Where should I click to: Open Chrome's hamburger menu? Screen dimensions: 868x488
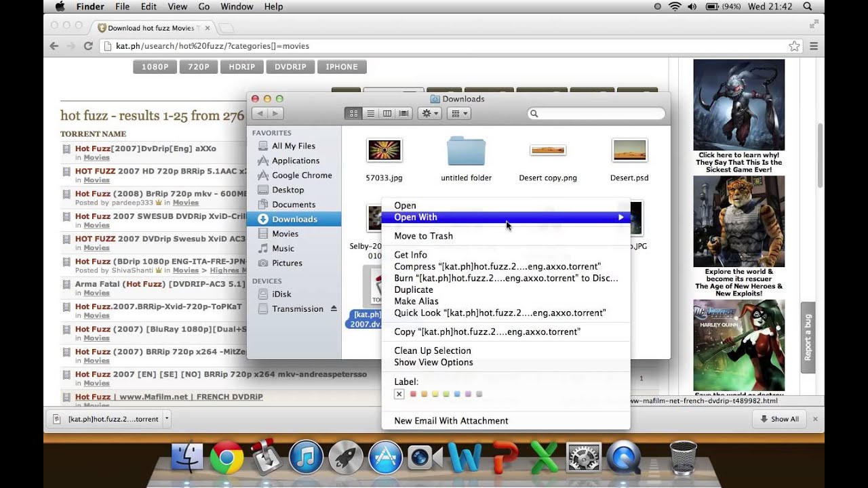tap(814, 46)
